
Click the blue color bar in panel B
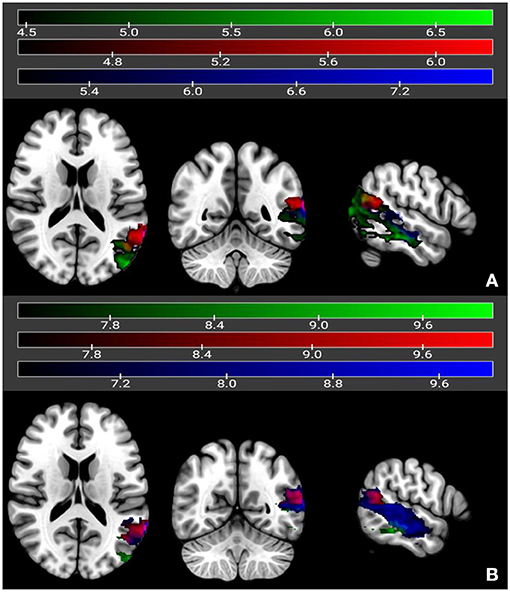coord(255,369)
